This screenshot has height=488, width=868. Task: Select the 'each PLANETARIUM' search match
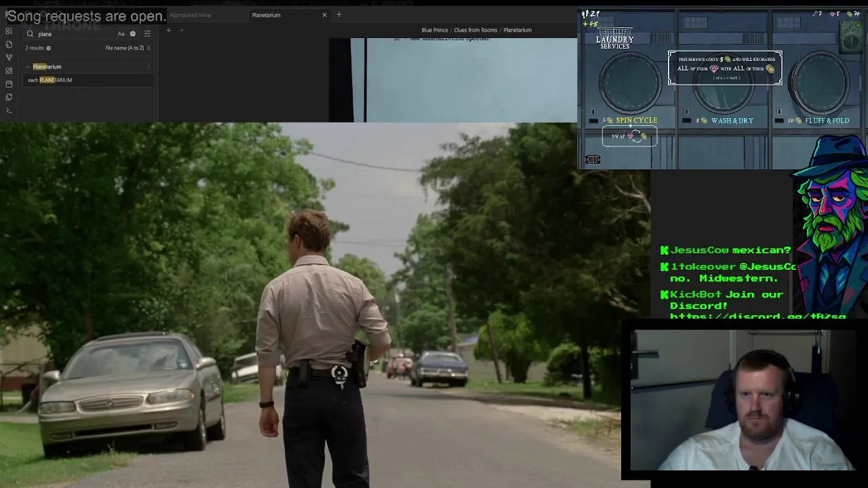pos(88,80)
